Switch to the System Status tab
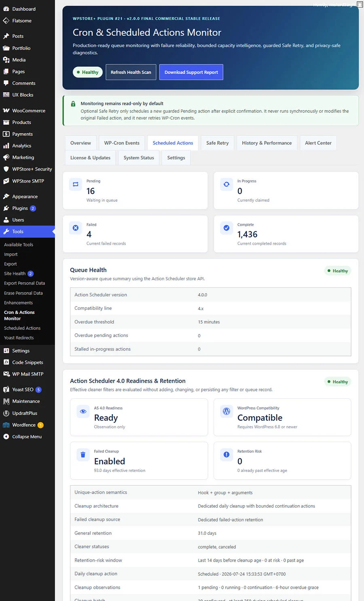 coord(139,158)
